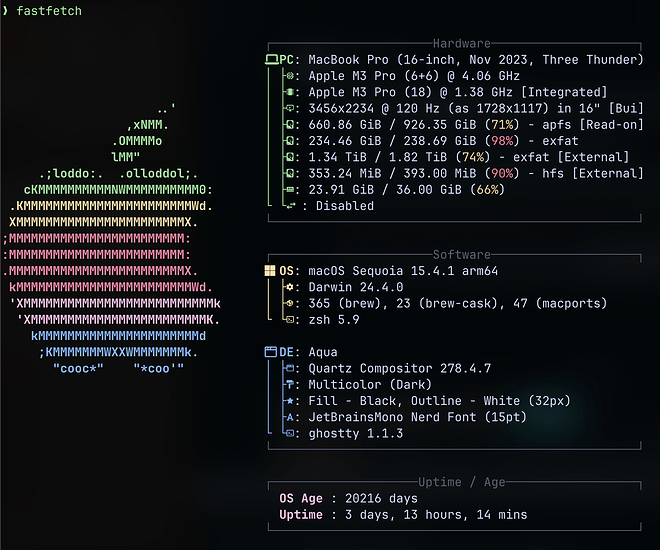Click the blue window icon beside DE

coord(271,352)
